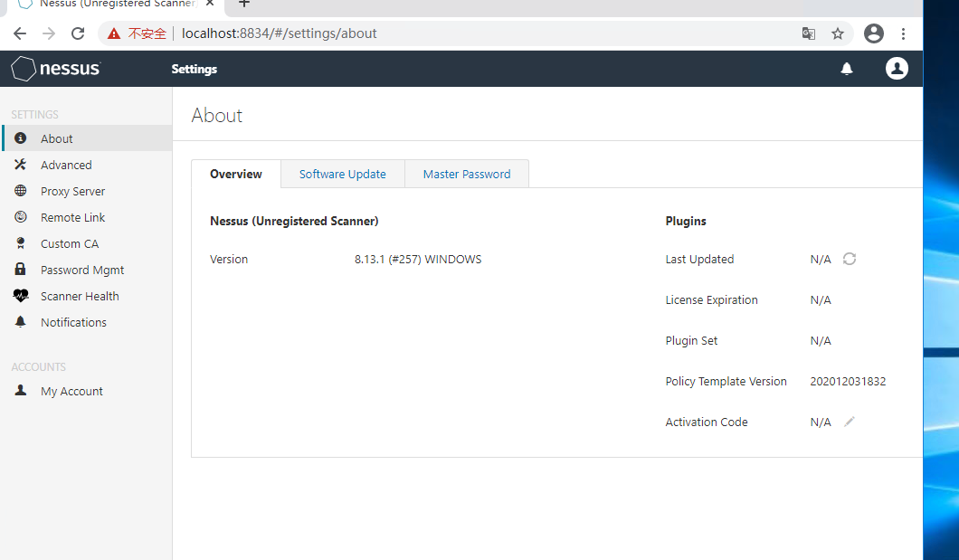Click the License Expiration label
The width and height of the screenshot is (959, 560).
[x=711, y=299]
